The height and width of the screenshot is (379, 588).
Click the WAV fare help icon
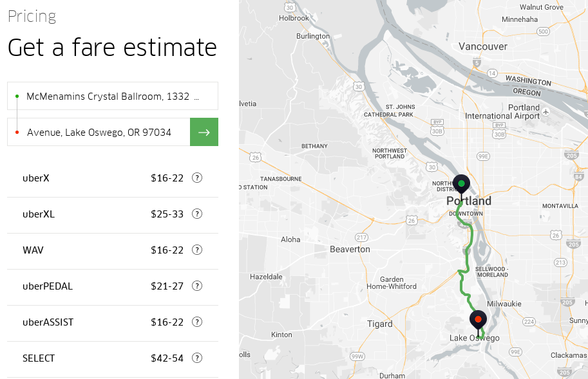coord(197,250)
